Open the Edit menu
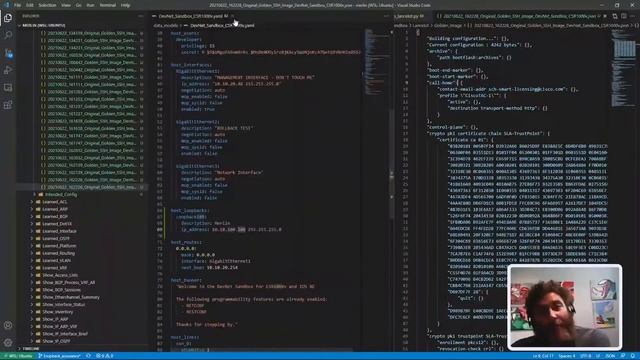The height and width of the screenshot is (360, 640). pyautogui.click(x=30, y=5)
